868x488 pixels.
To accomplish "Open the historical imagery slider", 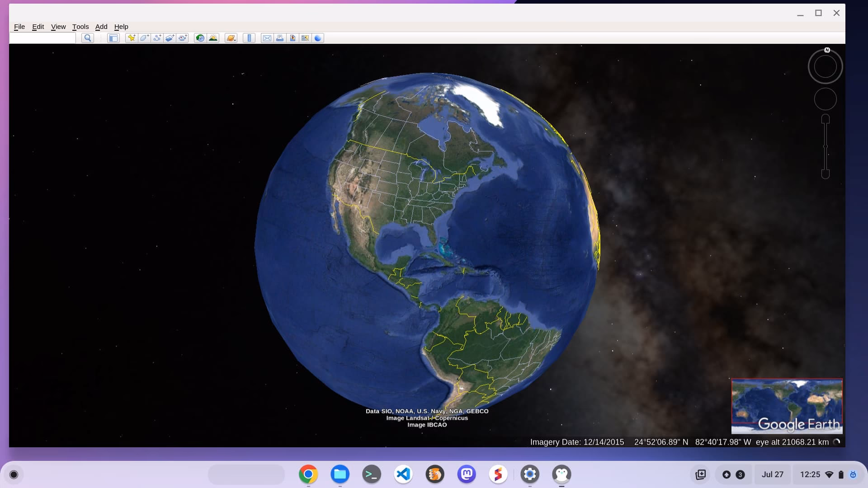I will [x=199, y=38].
